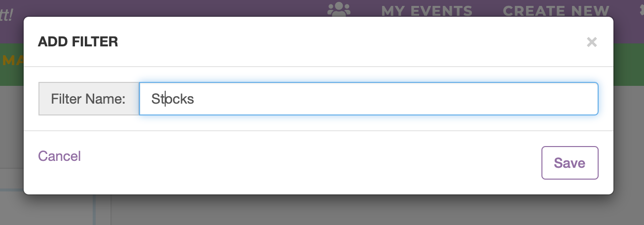Cancel adding the filter
Image resolution: width=644 pixels, height=225 pixels.
tap(59, 156)
